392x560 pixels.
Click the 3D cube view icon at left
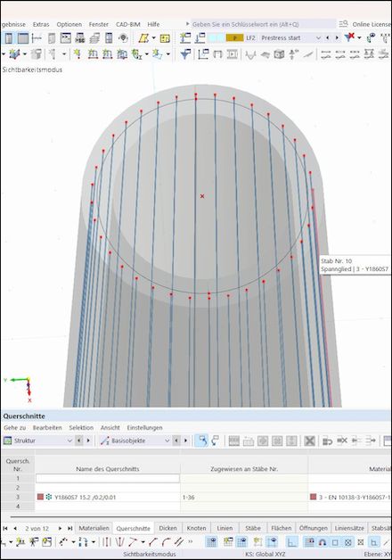point(14,54)
